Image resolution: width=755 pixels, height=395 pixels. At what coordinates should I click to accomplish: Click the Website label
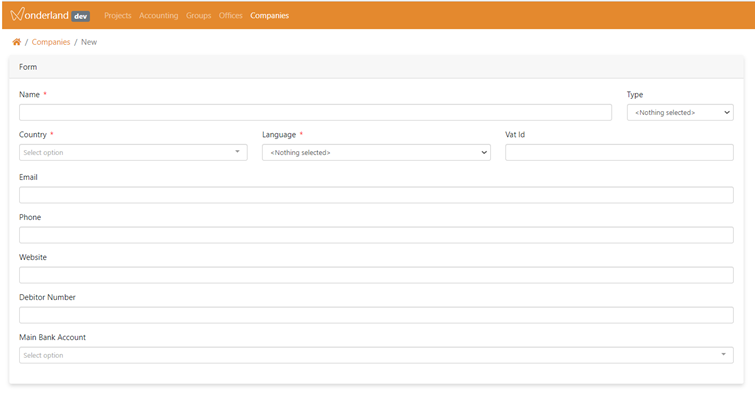[x=33, y=257]
